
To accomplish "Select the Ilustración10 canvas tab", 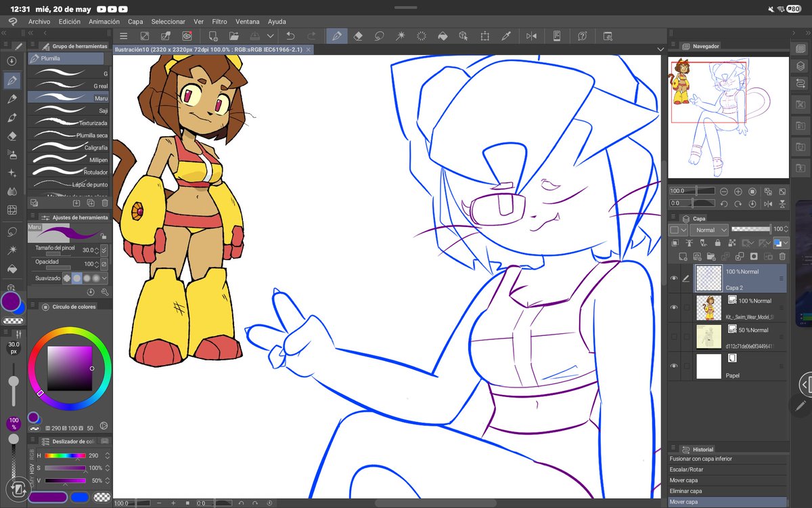I will [x=212, y=49].
